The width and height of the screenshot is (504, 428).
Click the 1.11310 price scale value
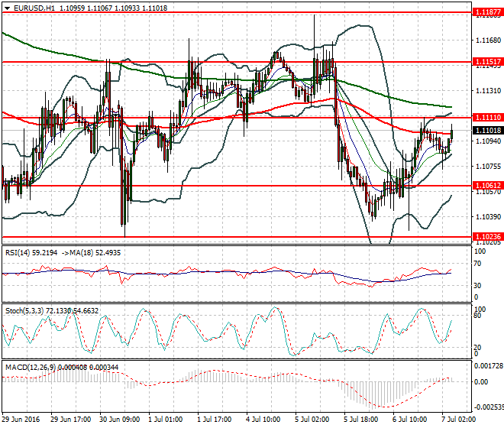click(x=488, y=91)
